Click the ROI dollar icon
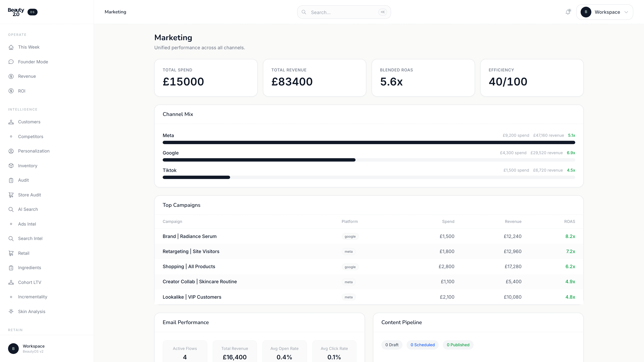The height and width of the screenshot is (362, 644). point(11,91)
